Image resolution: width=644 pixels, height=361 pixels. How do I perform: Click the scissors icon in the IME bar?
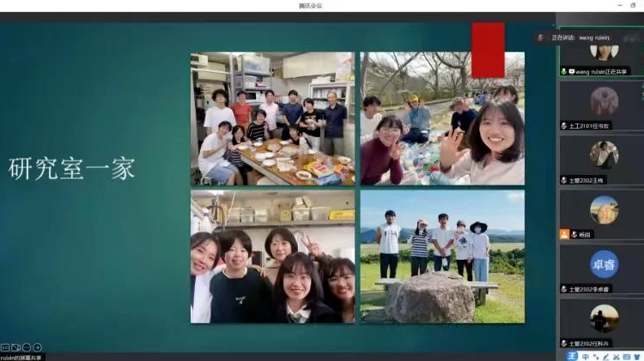(616, 357)
